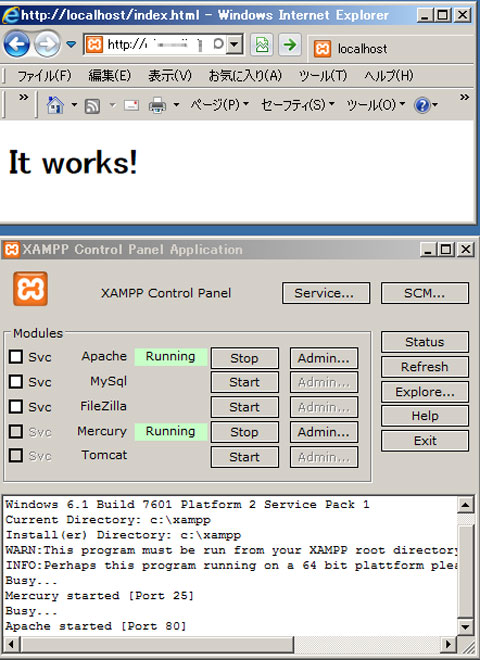Screen dimensions: 480x660
Task: Toggle the Mercury Svc checkbox
Action: [x=16, y=431]
